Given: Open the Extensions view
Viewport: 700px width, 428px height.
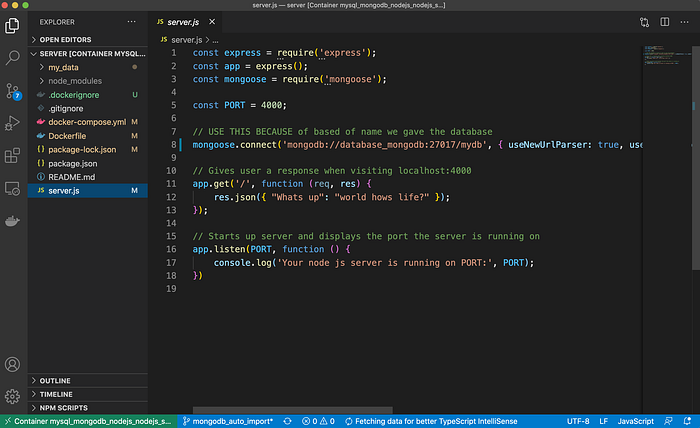Looking at the screenshot, I should tap(13, 155).
